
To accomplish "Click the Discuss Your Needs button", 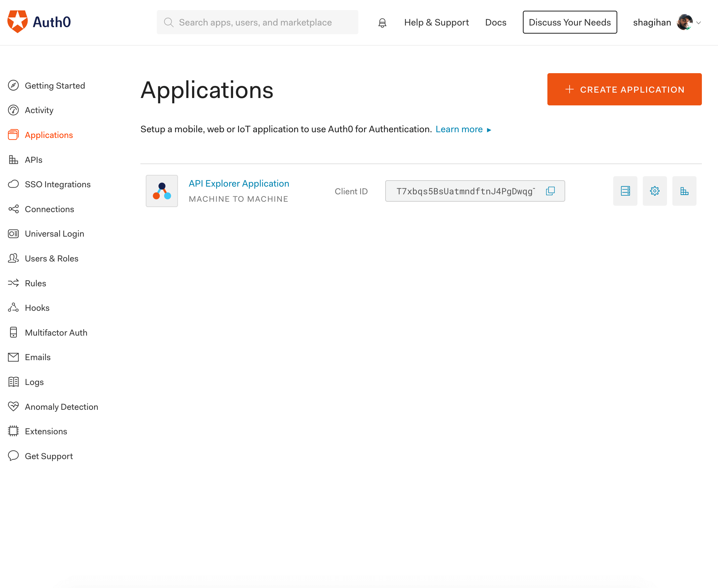I will [x=570, y=22].
